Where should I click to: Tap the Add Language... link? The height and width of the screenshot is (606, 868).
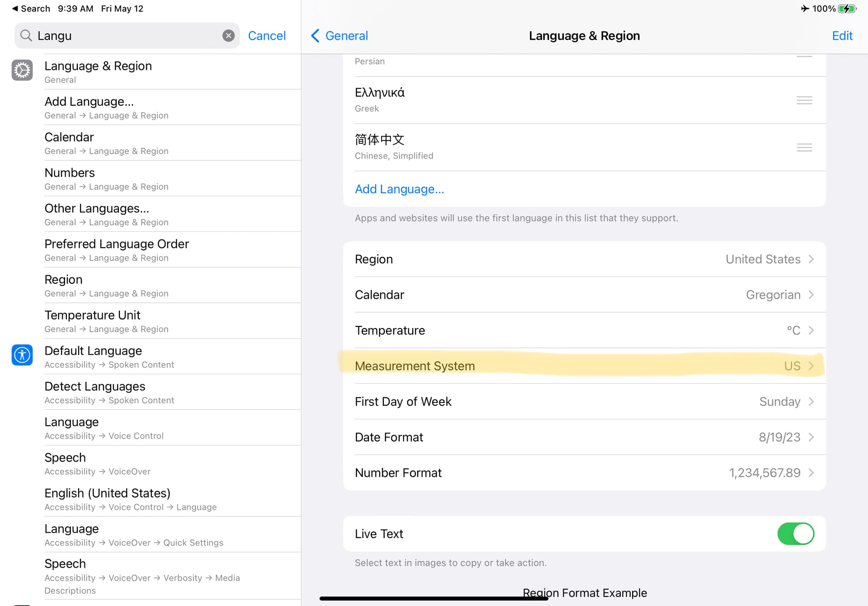[x=399, y=189]
